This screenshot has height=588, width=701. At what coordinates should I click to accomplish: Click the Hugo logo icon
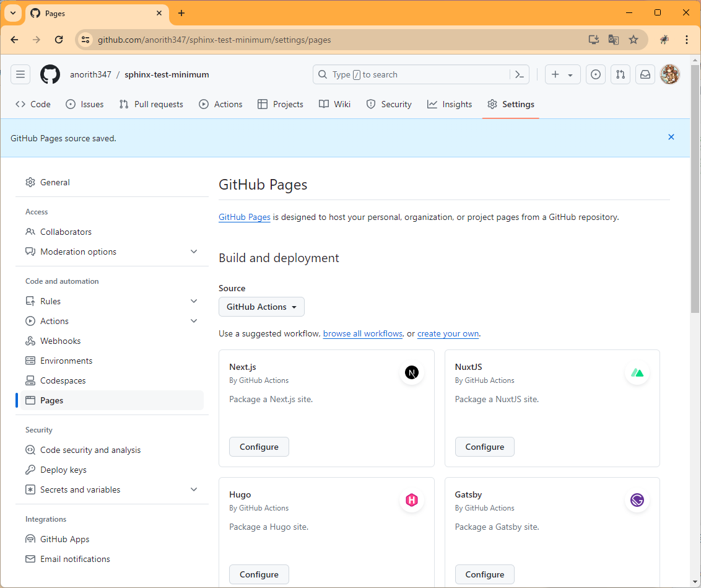click(x=412, y=500)
